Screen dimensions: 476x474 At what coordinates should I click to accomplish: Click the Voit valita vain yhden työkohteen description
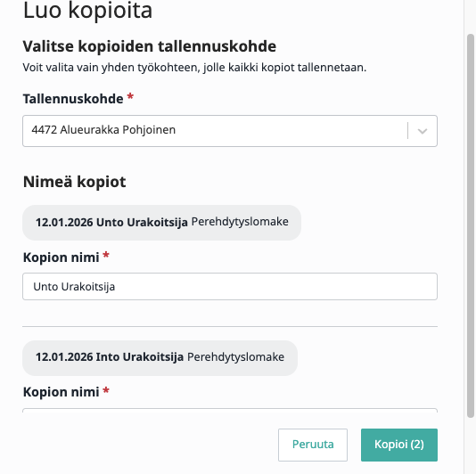(194, 68)
